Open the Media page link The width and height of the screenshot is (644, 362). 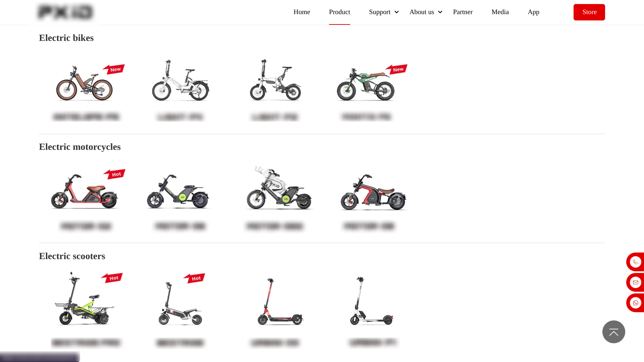tap(500, 12)
